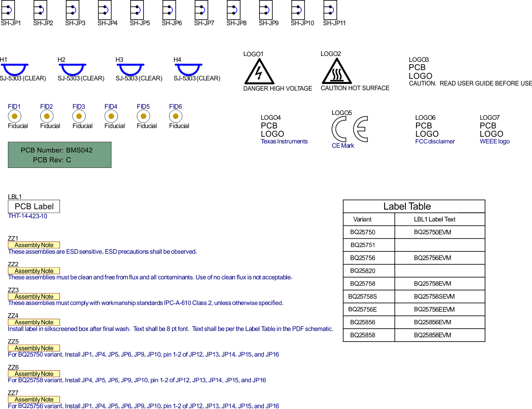
Task: Click the ESD sensitive assemblies note text
Action: tap(103, 252)
